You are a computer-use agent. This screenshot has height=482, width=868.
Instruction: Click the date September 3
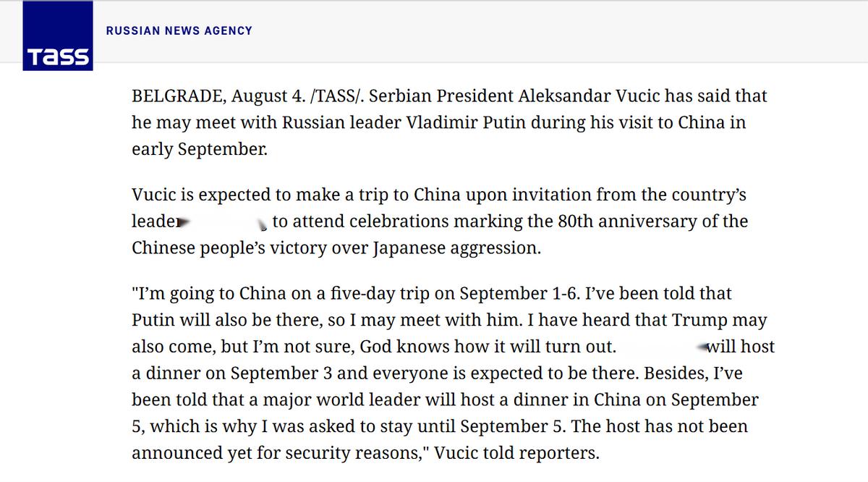click(276, 373)
